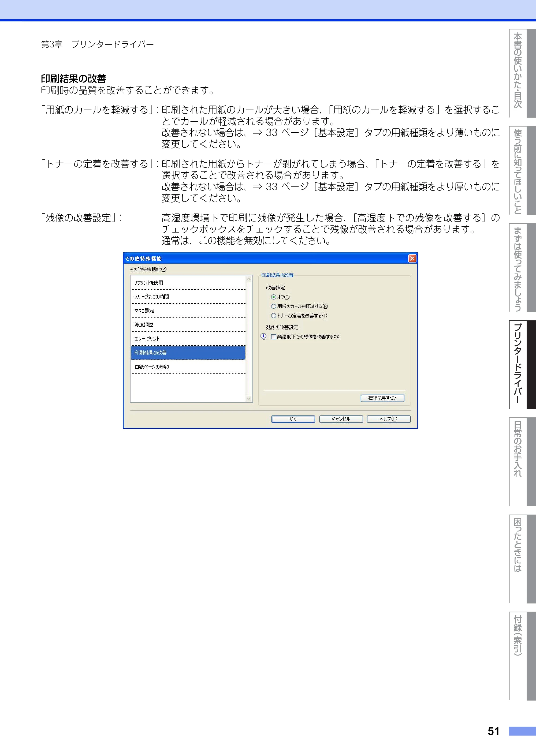Open the 日常のお手入れ side tab
This screenshot has width=536, height=756.
tap(522, 462)
